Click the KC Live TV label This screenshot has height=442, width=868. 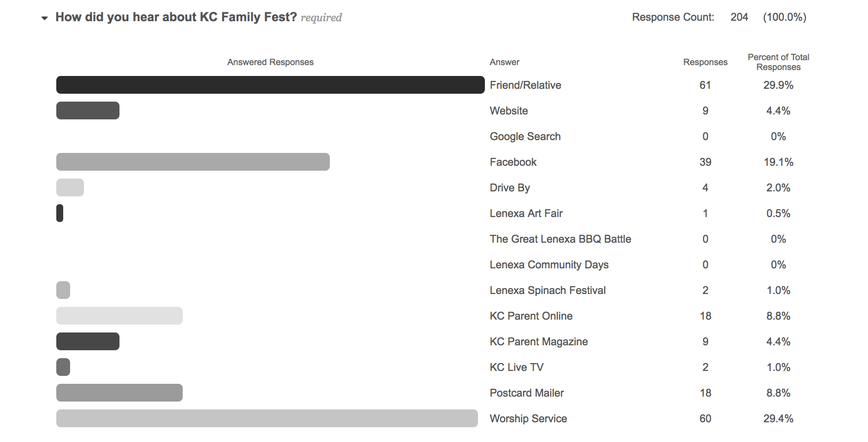[516, 368]
